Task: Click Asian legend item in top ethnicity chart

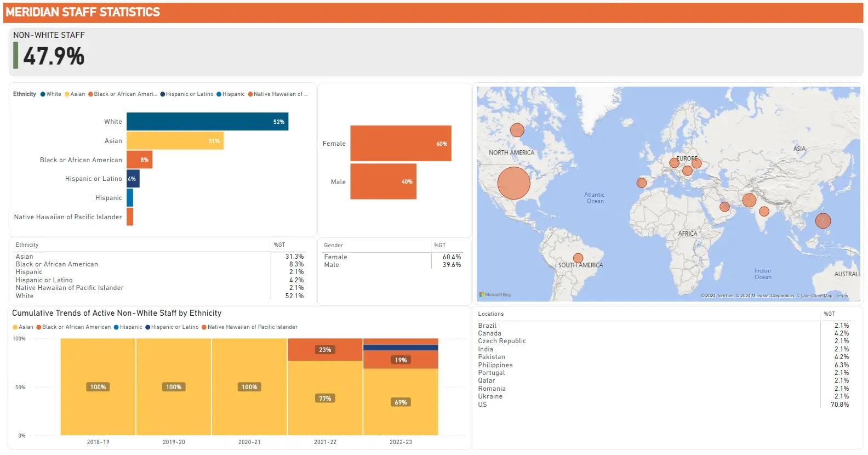Action: (75, 94)
